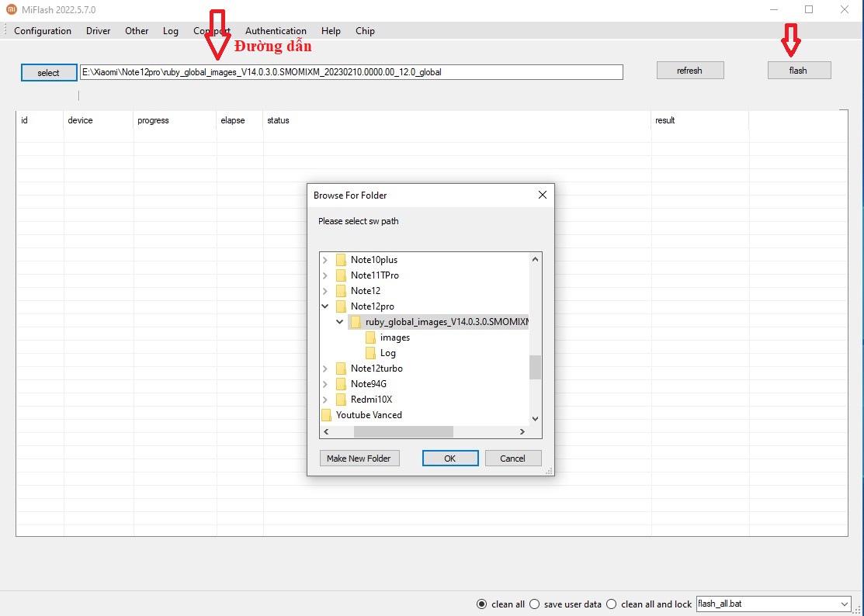
Task: Confirm folder selection with OK
Action: coord(450,458)
